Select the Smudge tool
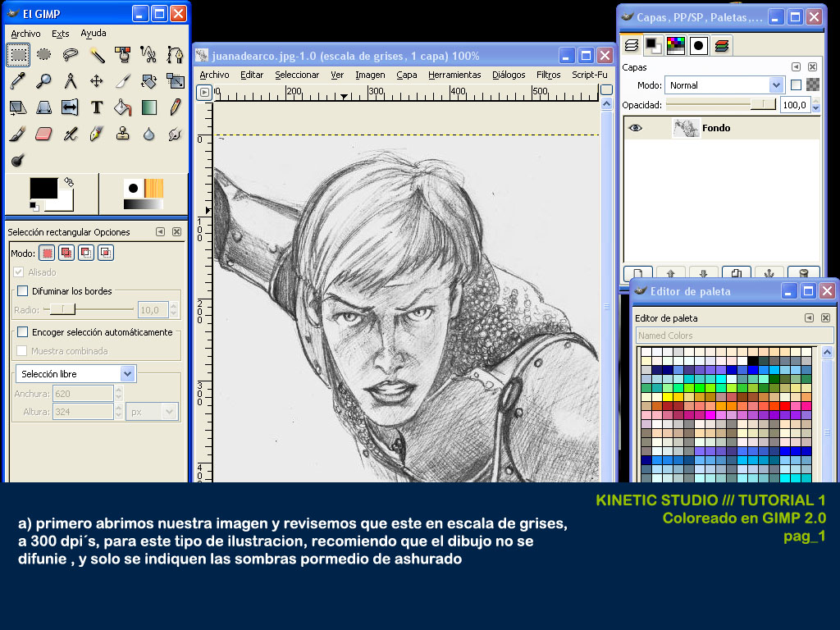840x630 pixels. tap(175, 134)
